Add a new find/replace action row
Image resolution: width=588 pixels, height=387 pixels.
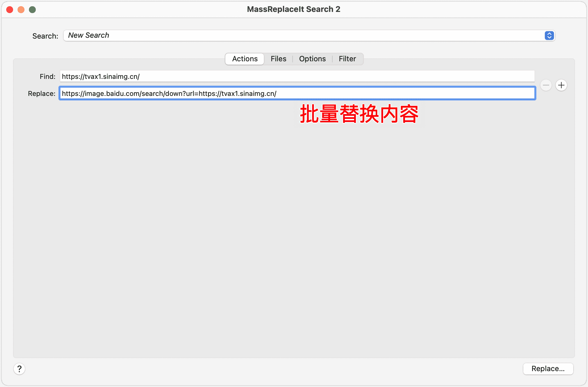[561, 85]
